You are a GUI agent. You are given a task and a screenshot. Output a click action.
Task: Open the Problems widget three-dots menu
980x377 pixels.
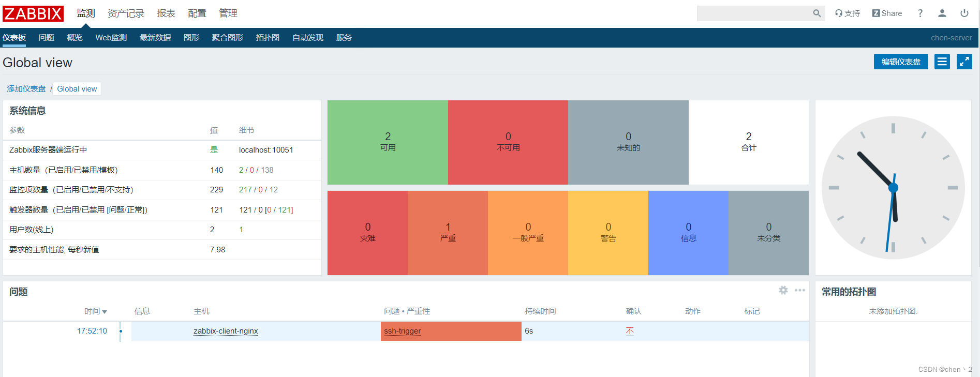coord(800,290)
